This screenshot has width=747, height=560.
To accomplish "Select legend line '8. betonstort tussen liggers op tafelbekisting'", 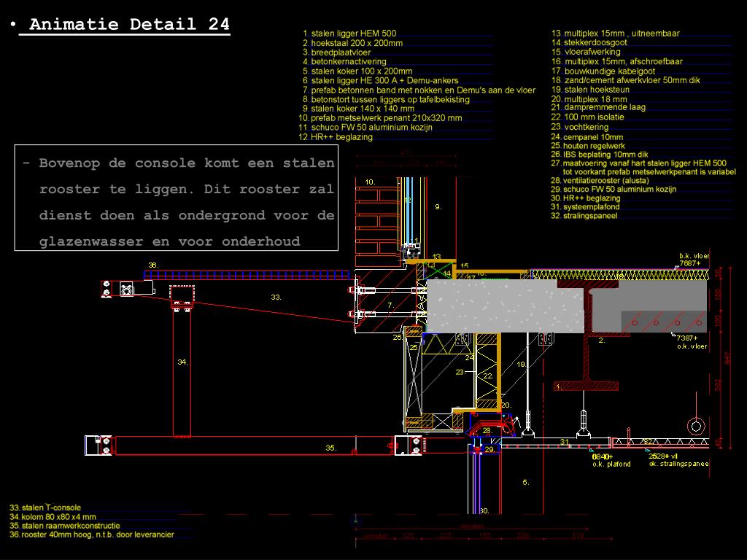I will click(386, 99).
